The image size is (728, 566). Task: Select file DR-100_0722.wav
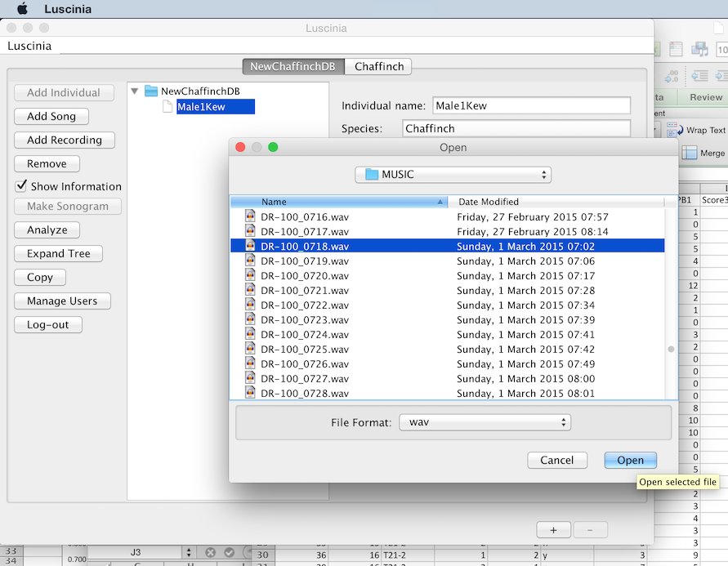[x=448, y=305]
